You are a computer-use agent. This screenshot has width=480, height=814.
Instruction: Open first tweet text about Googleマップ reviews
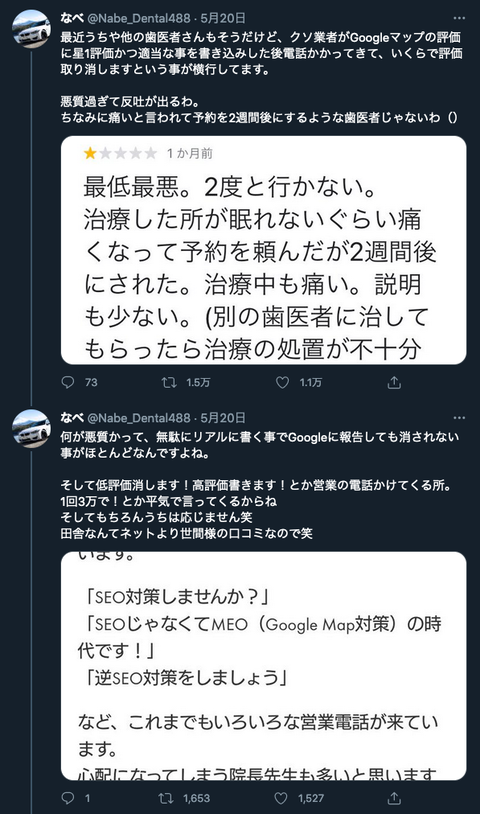(261, 77)
